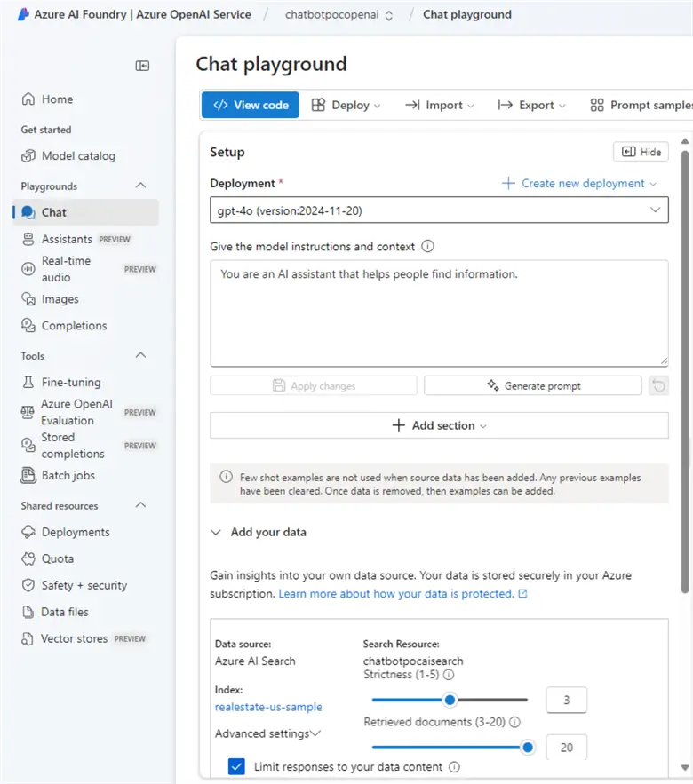Click the Setup panel scrollbar up arrow

(685, 141)
